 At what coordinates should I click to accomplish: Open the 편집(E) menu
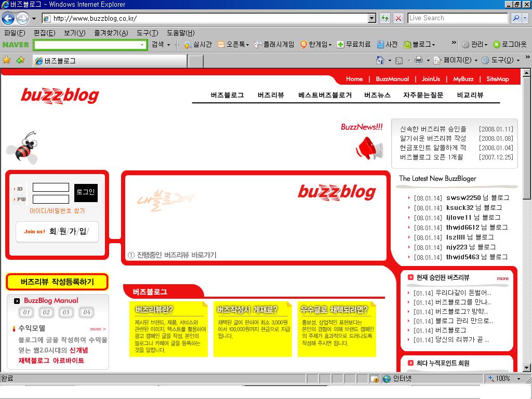click(45, 33)
